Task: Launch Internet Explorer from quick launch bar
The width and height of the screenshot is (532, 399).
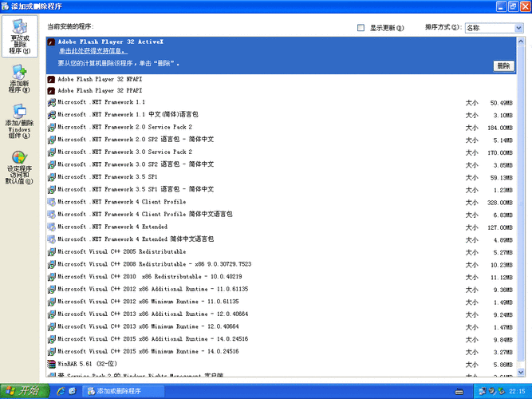Action: click(x=60, y=391)
